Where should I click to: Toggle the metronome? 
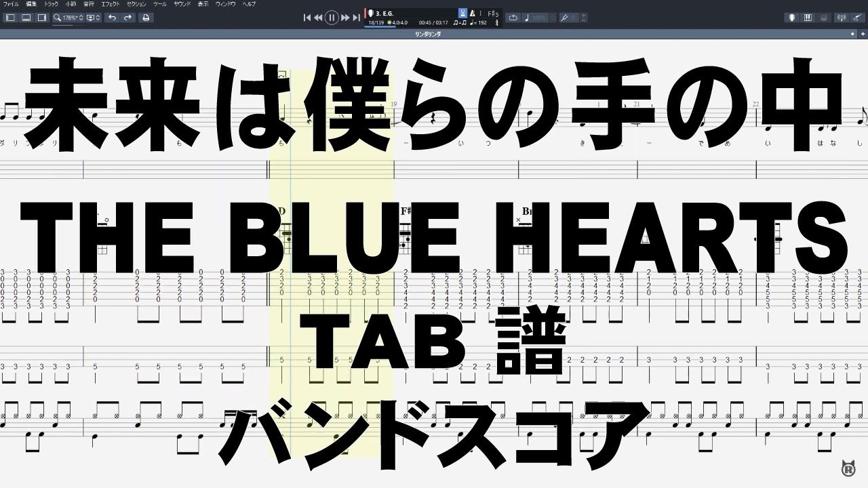pos(473,13)
